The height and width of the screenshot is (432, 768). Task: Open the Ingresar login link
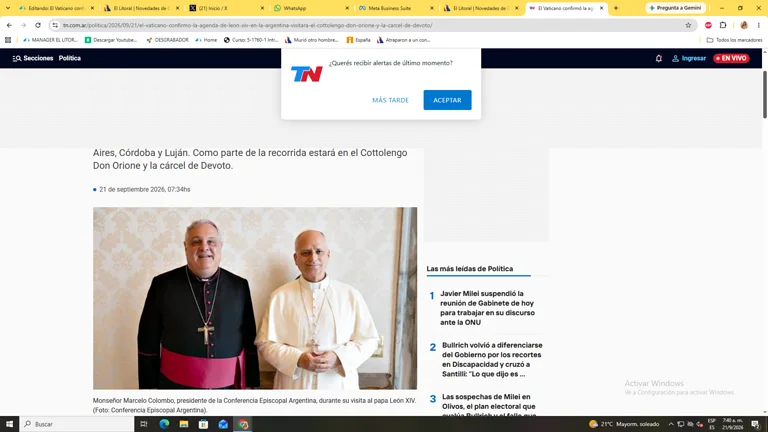pos(689,58)
